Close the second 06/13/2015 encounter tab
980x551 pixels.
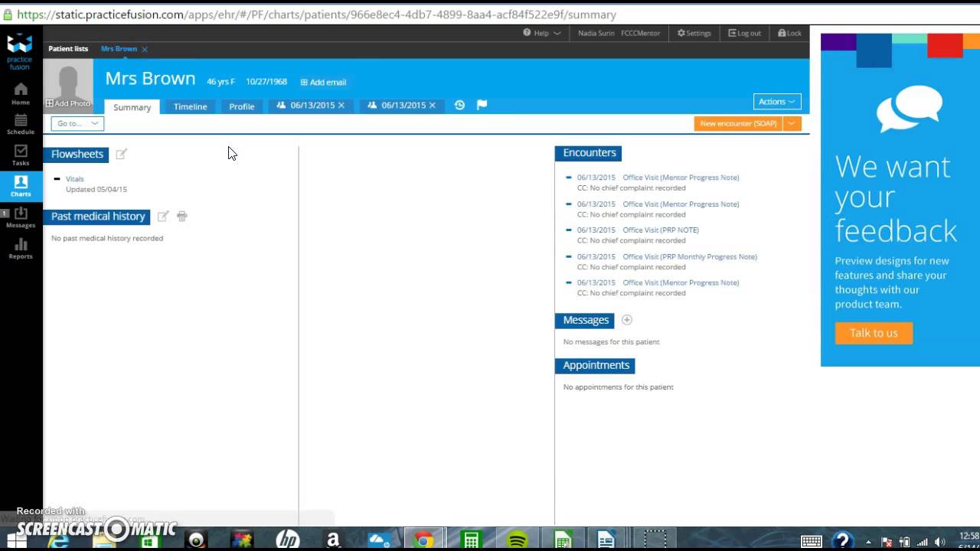tap(433, 106)
